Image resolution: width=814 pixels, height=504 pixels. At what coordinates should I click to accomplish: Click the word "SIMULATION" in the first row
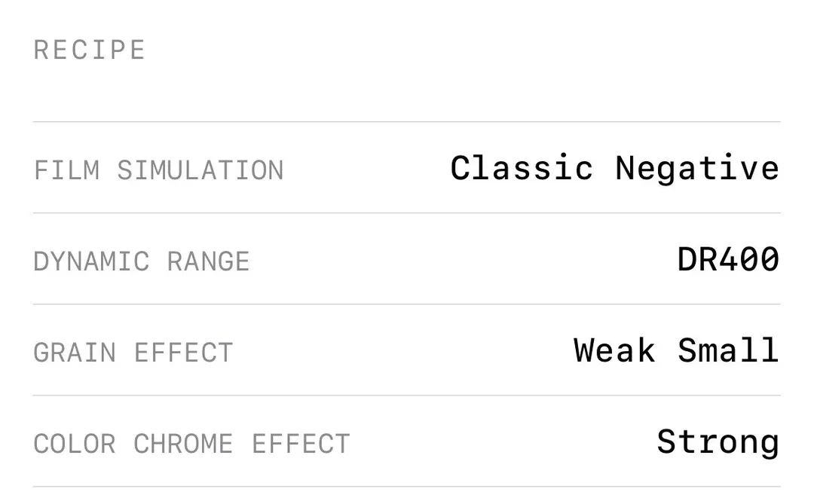(200, 170)
